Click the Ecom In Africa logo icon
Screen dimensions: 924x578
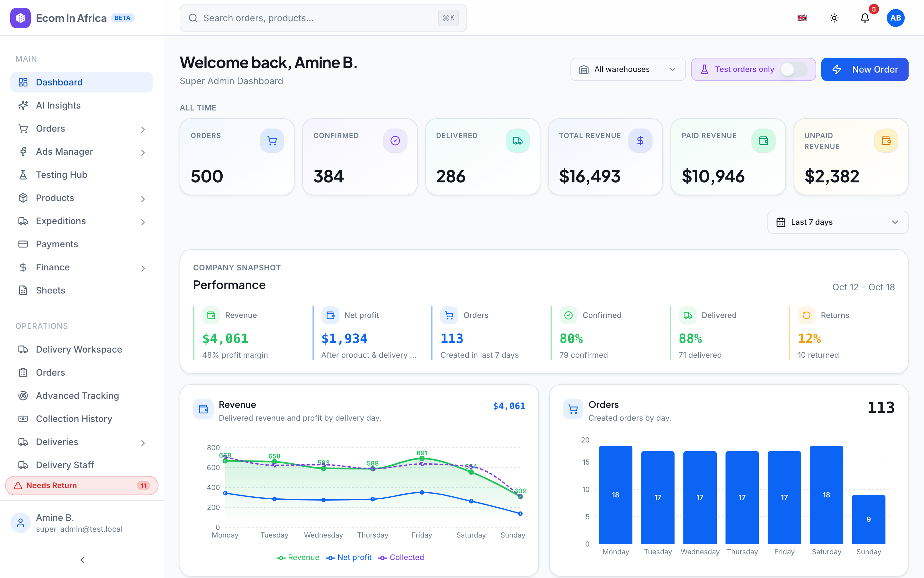20,18
